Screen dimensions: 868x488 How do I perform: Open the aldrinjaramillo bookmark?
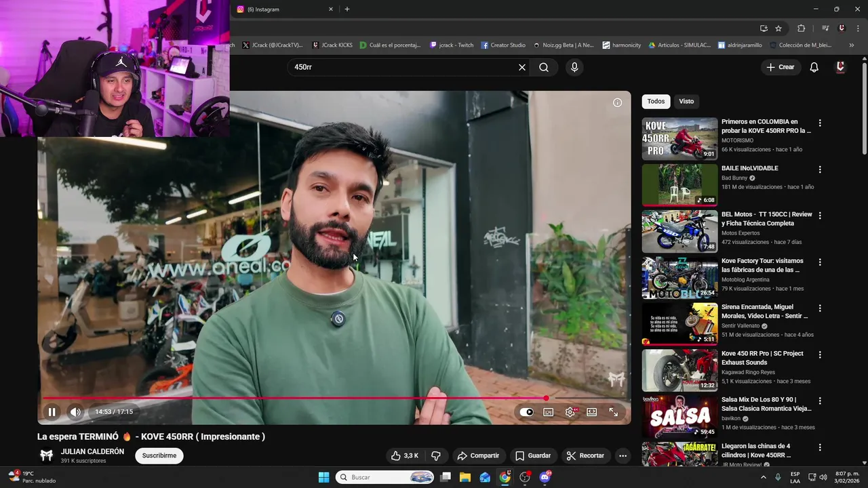tap(740, 45)
